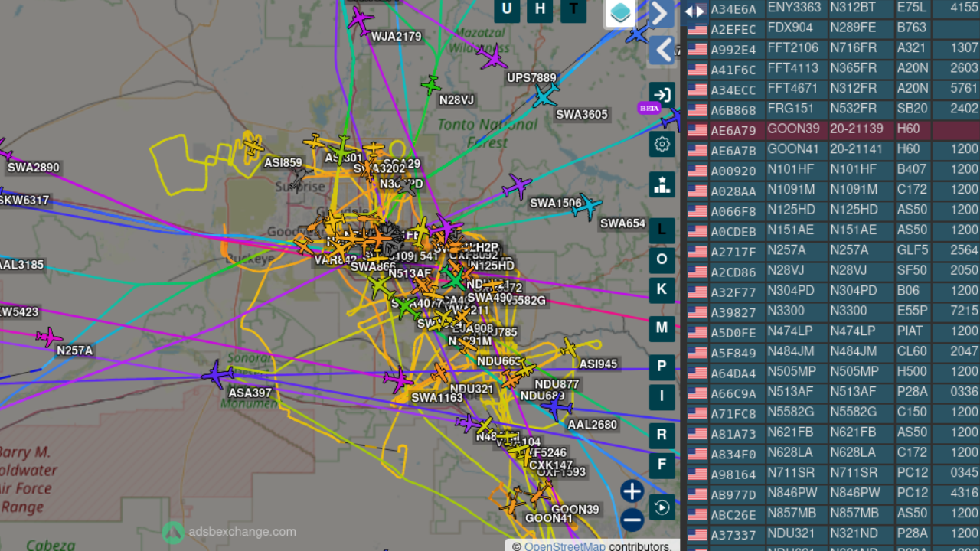Click the FRG151 callsign cell
980x551 pixels.
790,109
